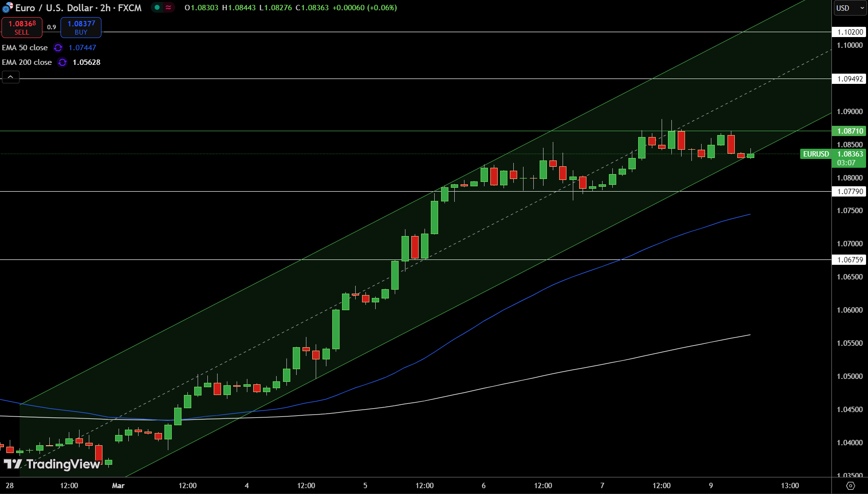The height and width of the screenshot is (494, 868).
Task: Click the TradingView logo
Action: click(x=52, y=464)
